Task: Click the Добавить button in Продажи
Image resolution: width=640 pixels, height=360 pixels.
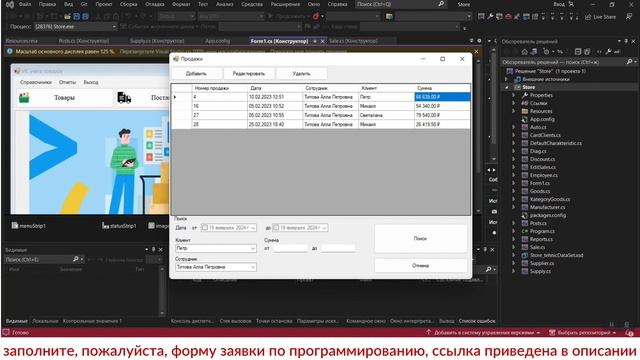Action: point(196,73)
